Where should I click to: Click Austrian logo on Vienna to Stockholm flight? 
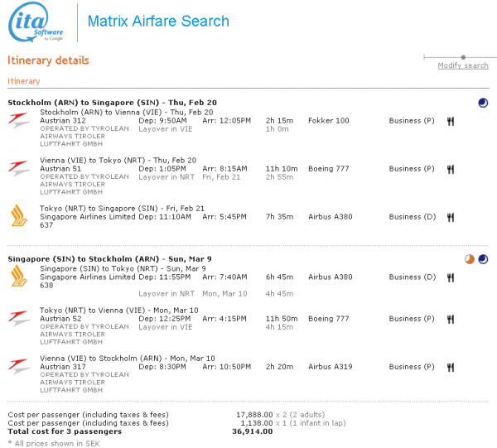click(18, 366)
